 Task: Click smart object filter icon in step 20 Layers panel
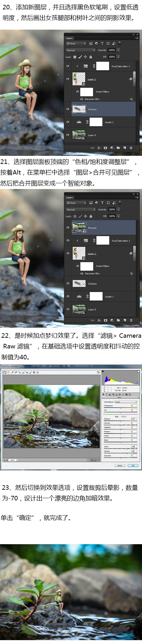[114, 43]
